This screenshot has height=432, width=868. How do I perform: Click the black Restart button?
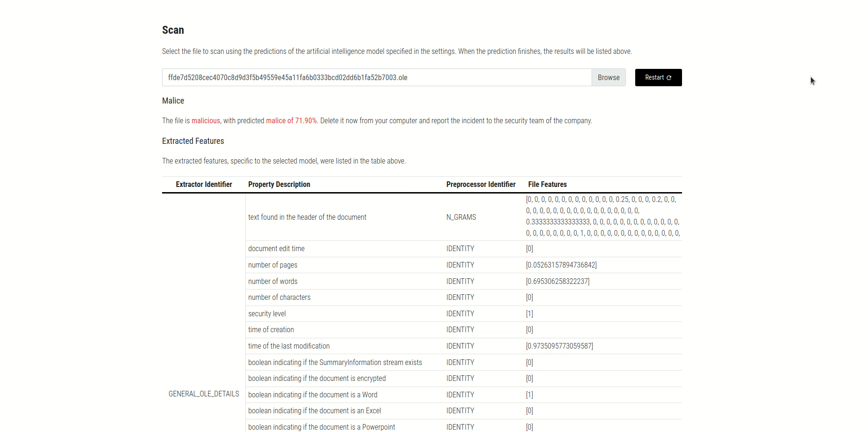click(658, 77)
